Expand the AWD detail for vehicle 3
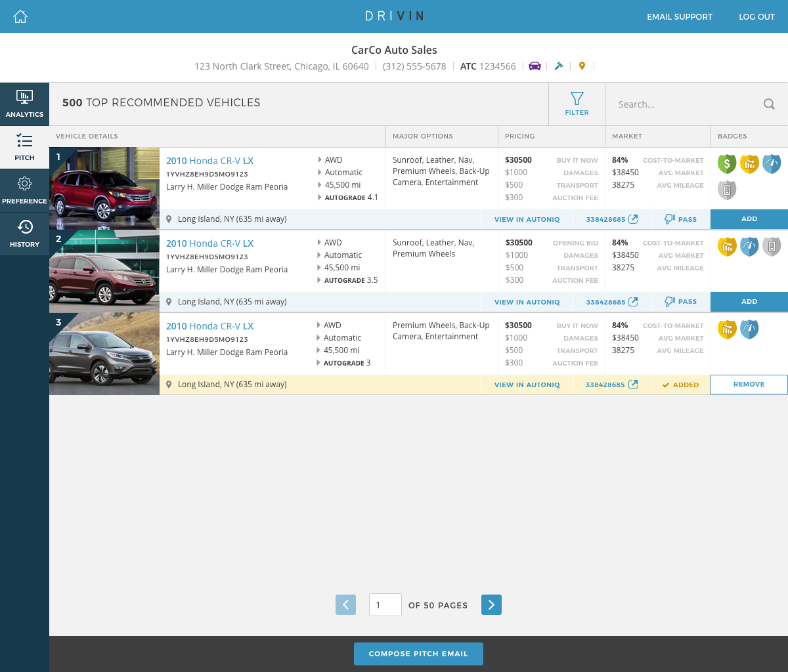Viewport: 788px width, 672px height. 330,325
